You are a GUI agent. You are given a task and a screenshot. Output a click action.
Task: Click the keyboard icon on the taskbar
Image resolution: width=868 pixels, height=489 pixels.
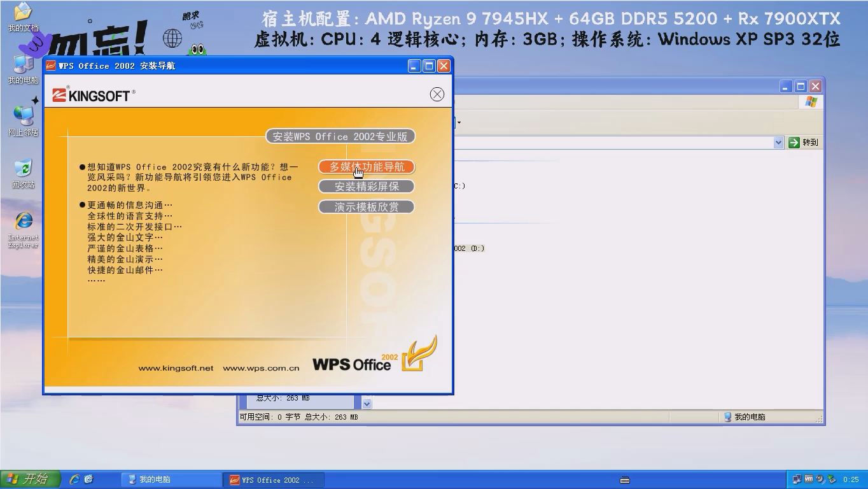pos(624,479)
